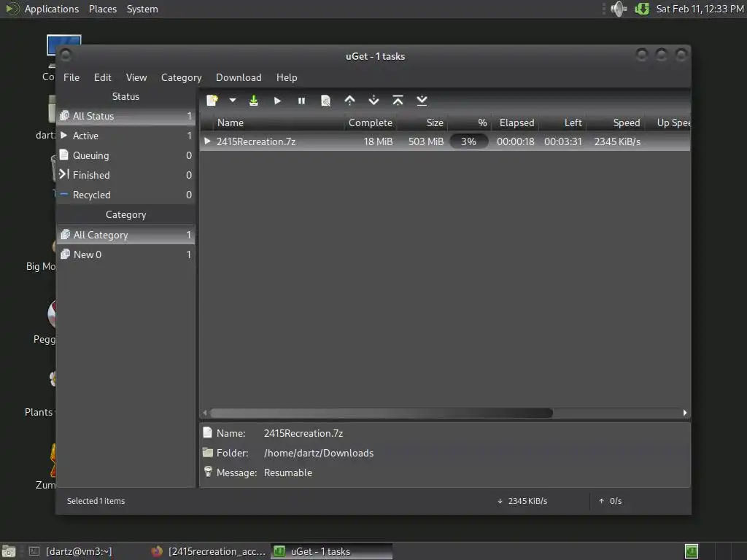747x560 pixels.
Task: Open the Help menu
Action: pos(287,77)
